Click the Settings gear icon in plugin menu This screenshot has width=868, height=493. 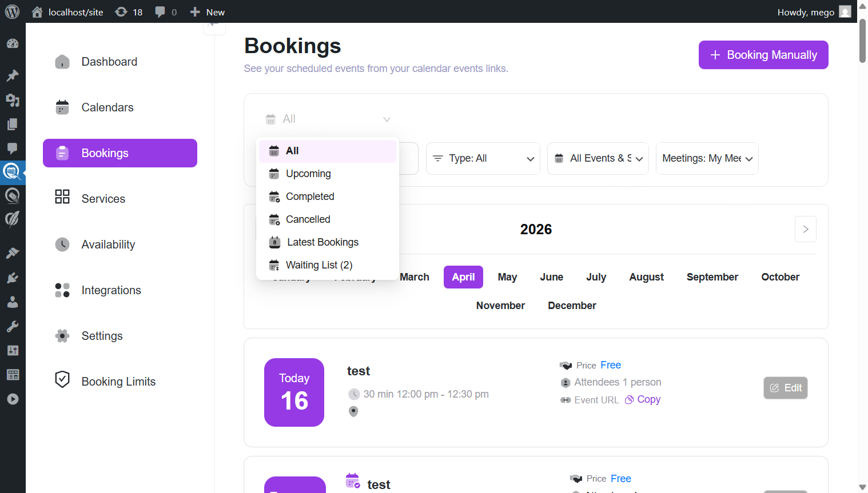(62, 336)
